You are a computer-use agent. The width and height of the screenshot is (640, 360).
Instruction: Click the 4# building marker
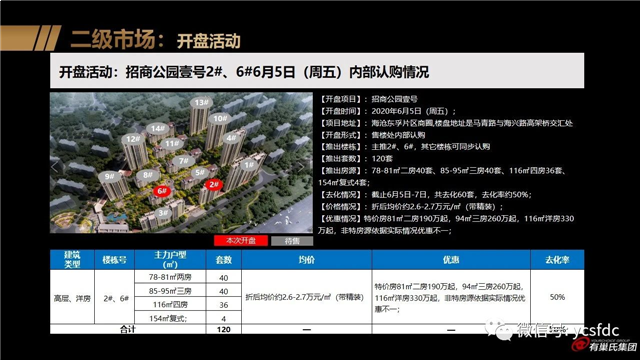[231, 138]
